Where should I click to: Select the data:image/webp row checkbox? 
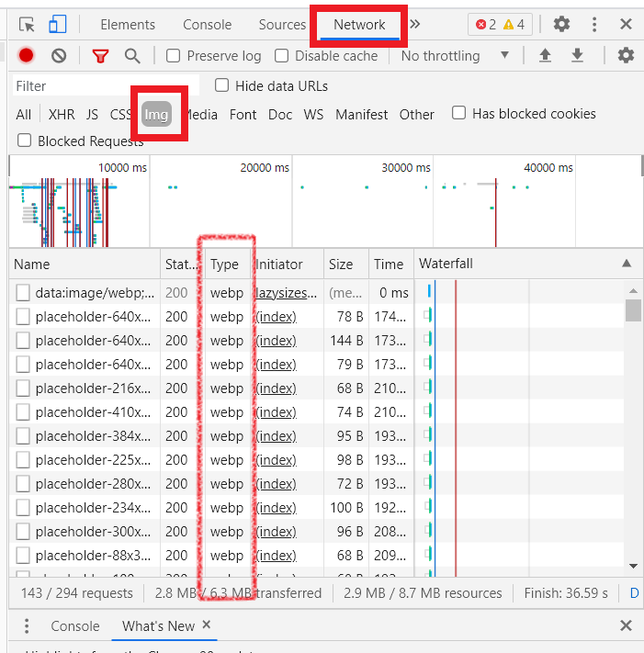(x=23, y=293)
